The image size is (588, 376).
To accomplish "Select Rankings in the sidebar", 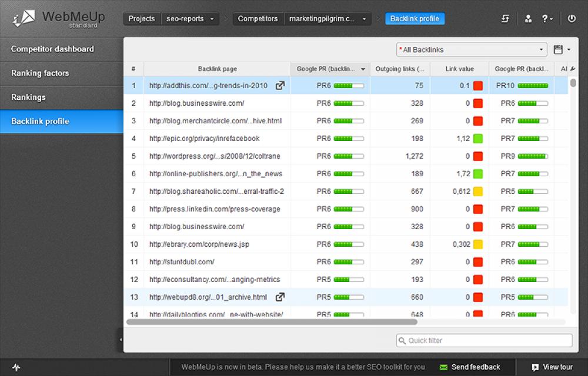I will tap(53, 97).
